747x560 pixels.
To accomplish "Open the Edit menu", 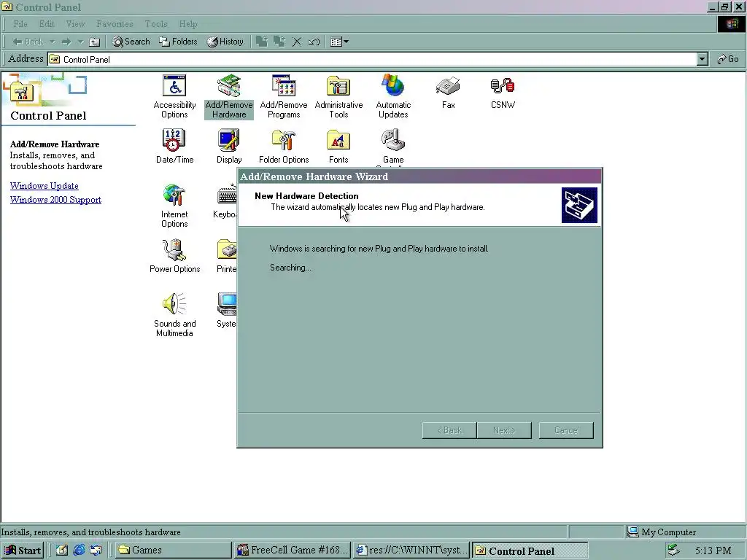I will click(x=47, y=24).
